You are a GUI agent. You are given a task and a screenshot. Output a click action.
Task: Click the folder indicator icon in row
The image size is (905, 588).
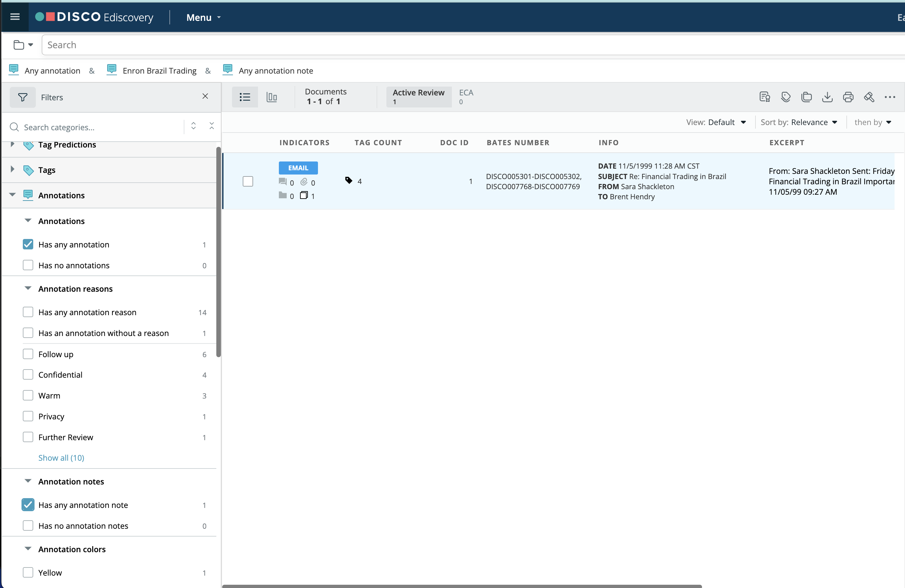click(x=282, y=195)
